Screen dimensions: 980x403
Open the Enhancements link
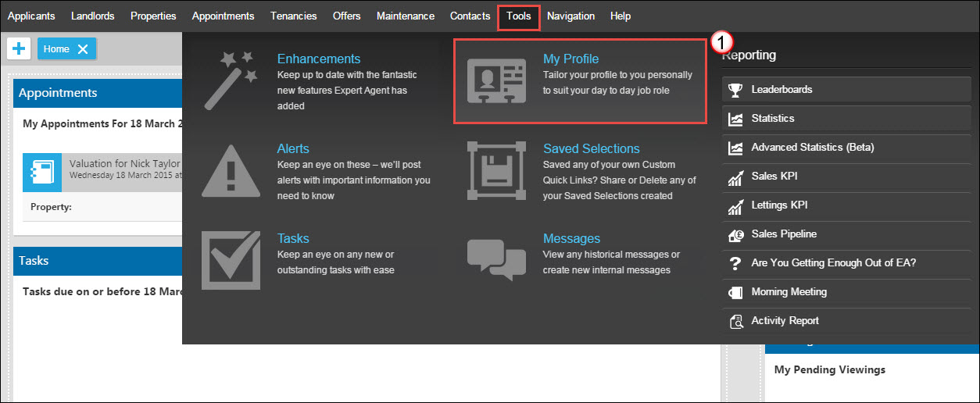pyautogui.click(x=319, y=59)
